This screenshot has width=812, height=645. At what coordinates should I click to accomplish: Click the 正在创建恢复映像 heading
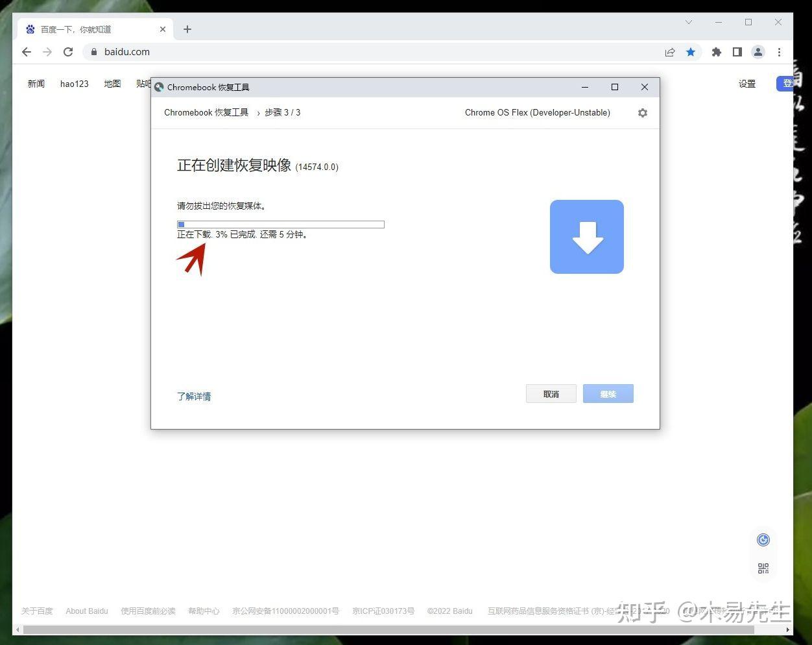[x=234, y=165]
